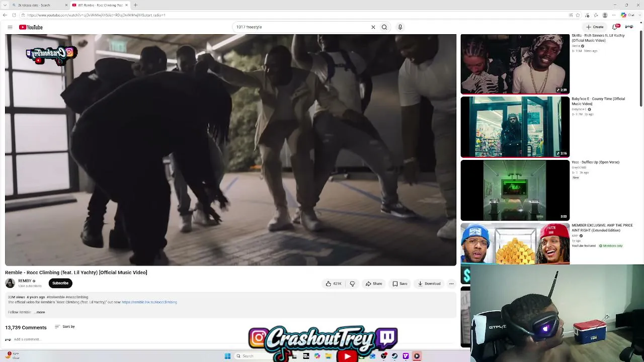Viewport: 644px width, 362px height.
Task: Open the AMP The Price Aint Right title
Action: point(602,228)
